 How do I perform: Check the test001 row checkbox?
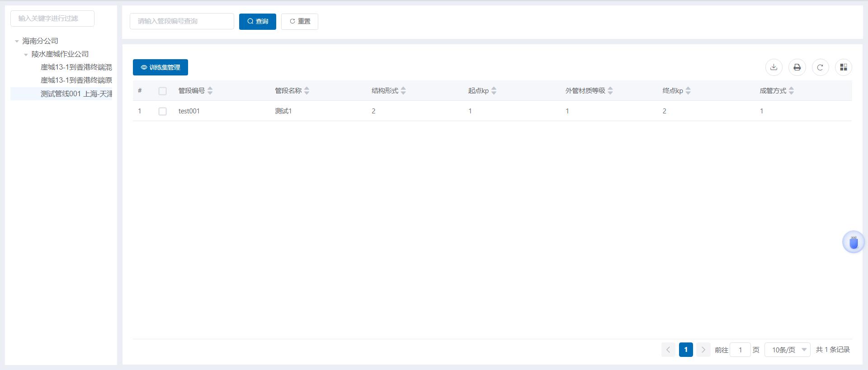pyautogui.click(x=163, y=111)
